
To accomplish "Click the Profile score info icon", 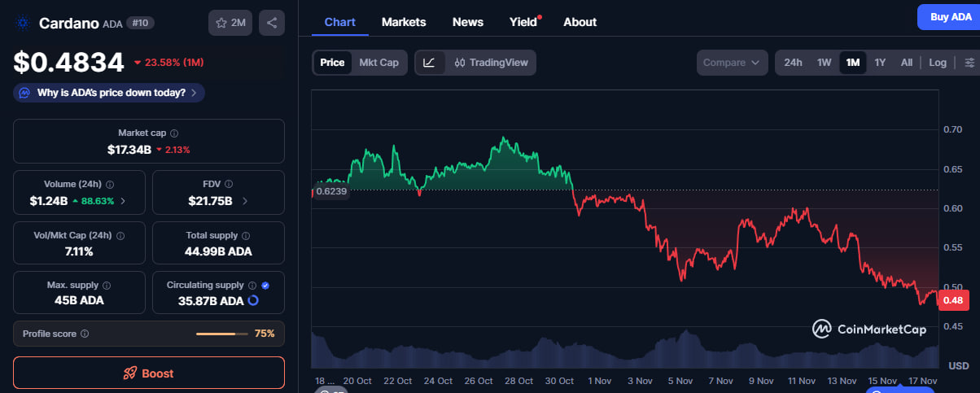I will [x=85, y=334].
